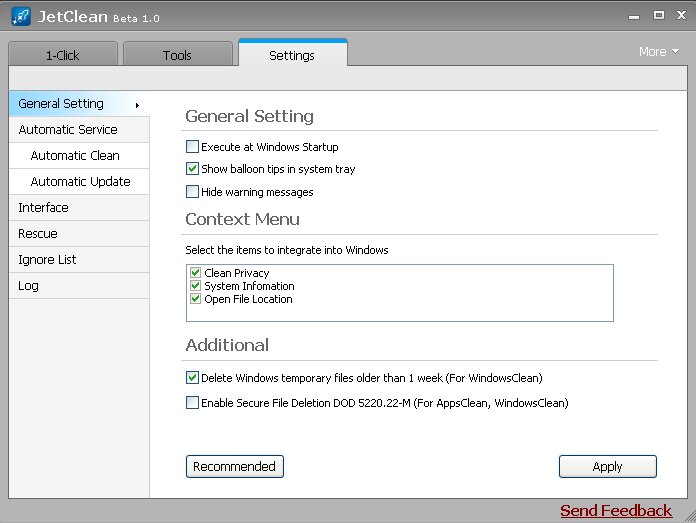696x523 pixels.
Task: Toggle System Infomation context menu checkbox
Action: [195, 285]
